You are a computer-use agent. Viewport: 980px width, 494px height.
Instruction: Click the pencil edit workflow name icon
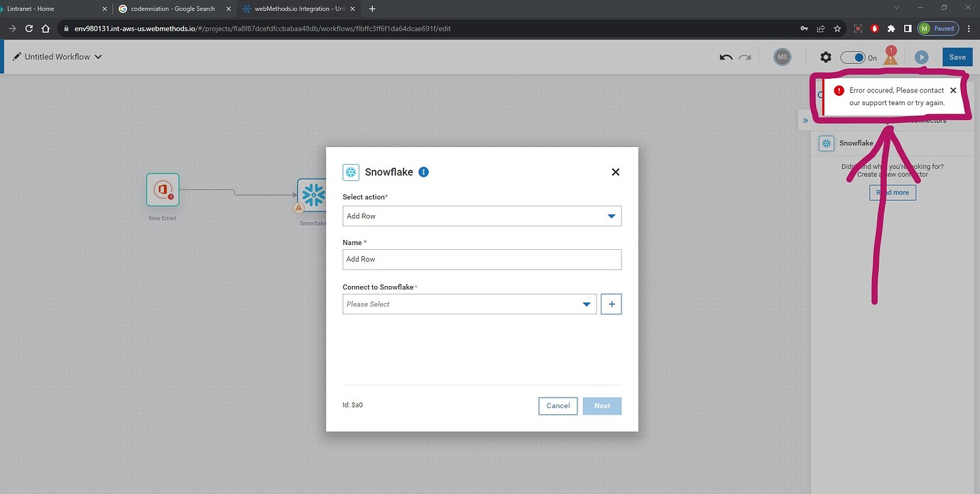[17, 57]
